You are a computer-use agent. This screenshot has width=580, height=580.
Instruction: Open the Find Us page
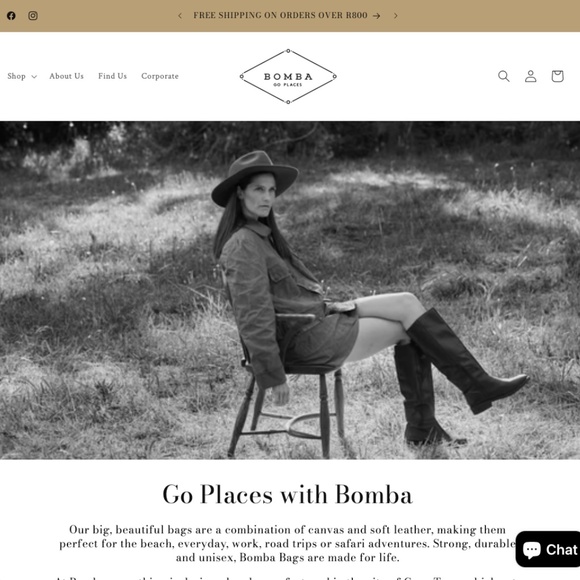(112, 76)
